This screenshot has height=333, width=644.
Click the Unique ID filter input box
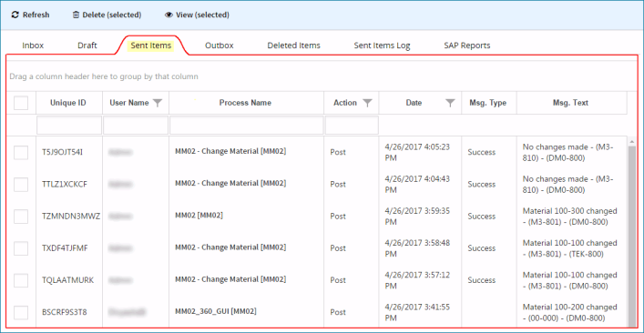point(69,125)
